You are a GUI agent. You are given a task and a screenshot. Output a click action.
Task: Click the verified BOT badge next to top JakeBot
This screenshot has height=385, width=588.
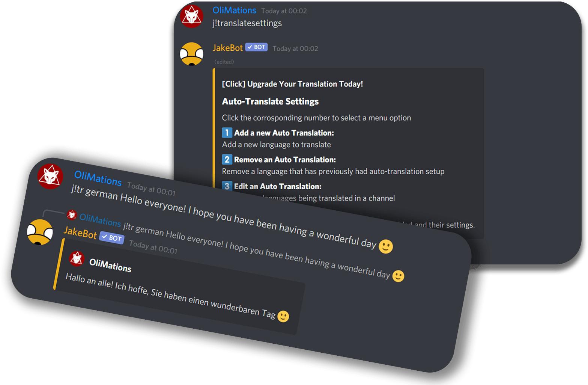[256, 47]
